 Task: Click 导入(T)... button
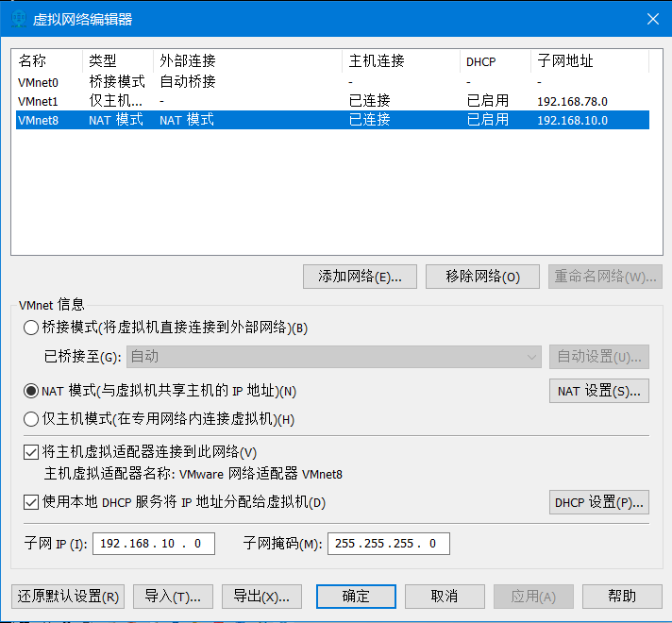pos(173,597)
